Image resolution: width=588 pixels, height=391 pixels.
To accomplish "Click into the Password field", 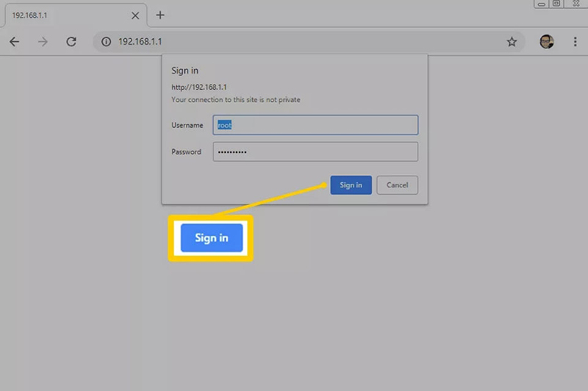I will [315, 151].
